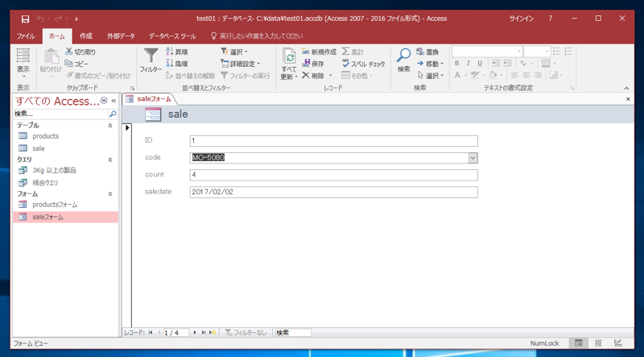644x357 pixels.
Task: Collapse the navigation pane with «
Action: pos(114,101)
